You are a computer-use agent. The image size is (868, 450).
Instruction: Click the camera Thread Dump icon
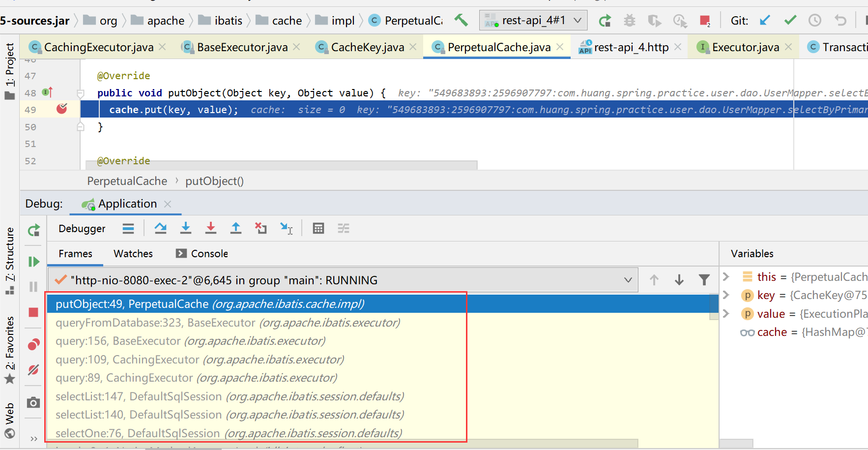(33, 403)
